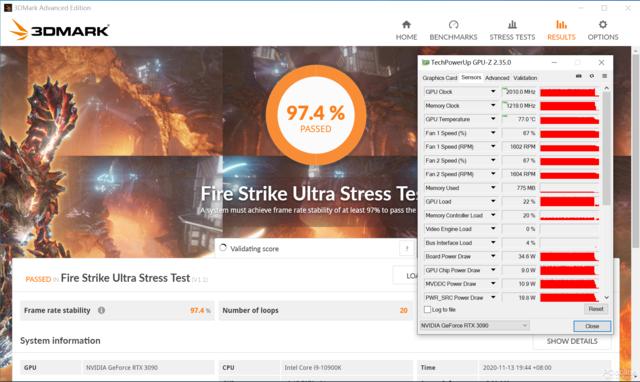Go to 3DMark Home

(x=406, y=31)
